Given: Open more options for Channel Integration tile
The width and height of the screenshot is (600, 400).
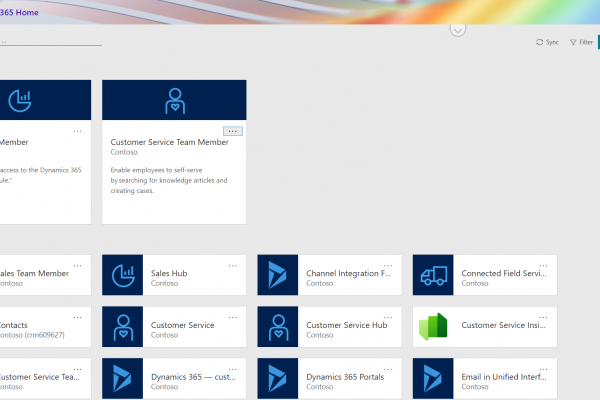Looking at the screenshot, I should [388, 266].
